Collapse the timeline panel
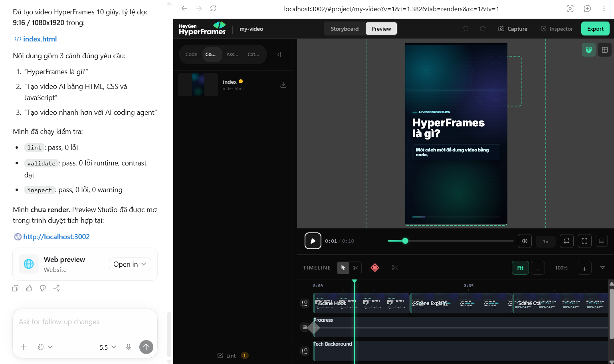 603,268
